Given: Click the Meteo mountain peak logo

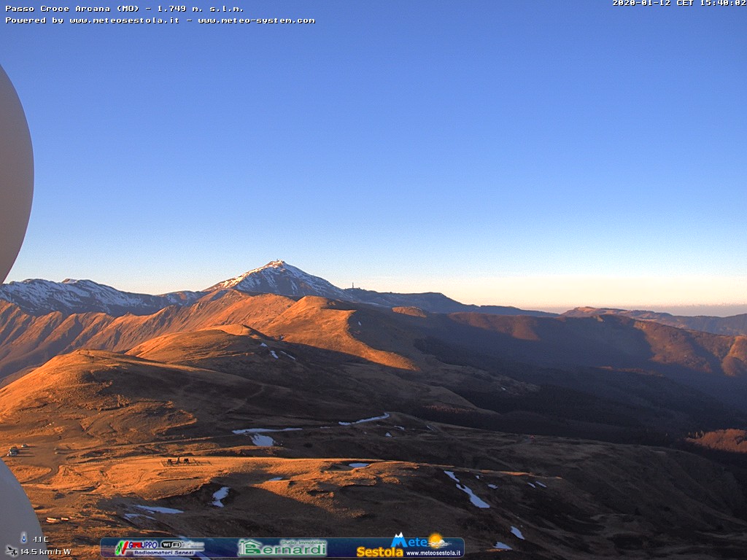Looking at the screenshot, I should (x=399, y=540).
